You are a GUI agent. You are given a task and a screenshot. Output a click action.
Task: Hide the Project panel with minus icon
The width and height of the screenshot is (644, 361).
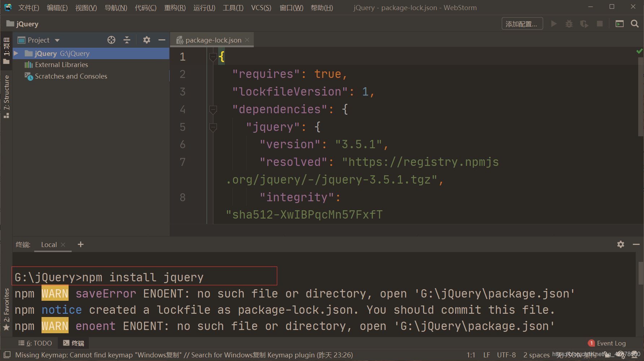coord(162,40)
